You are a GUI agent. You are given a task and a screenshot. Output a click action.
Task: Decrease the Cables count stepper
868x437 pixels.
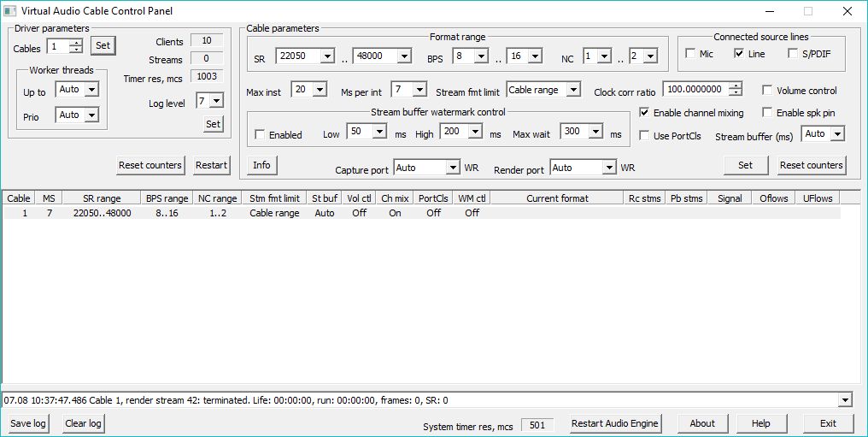76,50
